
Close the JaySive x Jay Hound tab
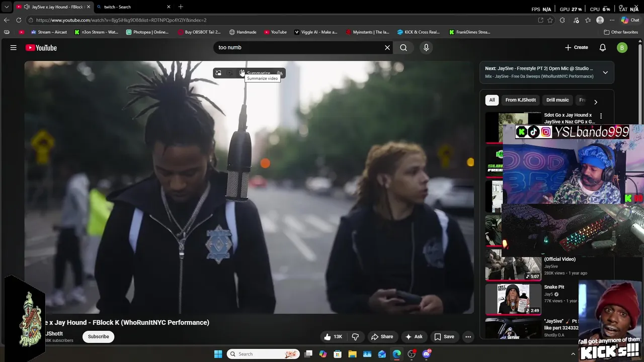pyautogui.click(x=88, y=7)
